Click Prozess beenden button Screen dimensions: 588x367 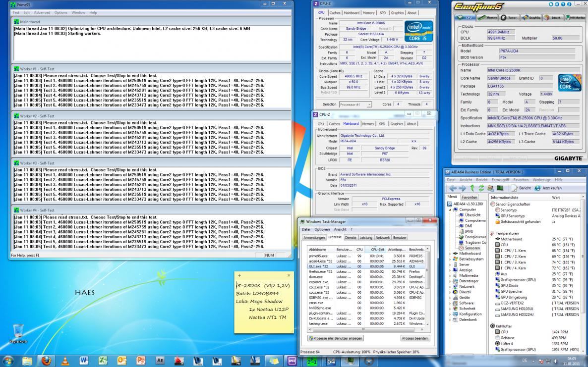415,338
